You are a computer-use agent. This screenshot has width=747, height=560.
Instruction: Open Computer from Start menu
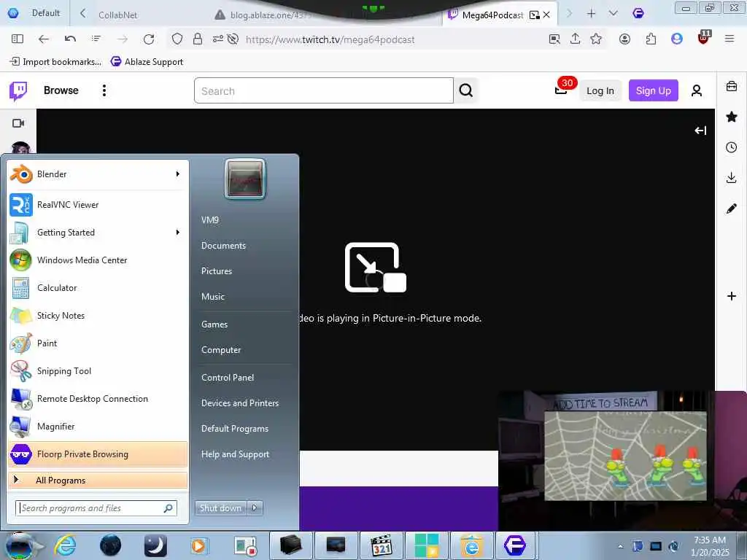coord(221,350)
